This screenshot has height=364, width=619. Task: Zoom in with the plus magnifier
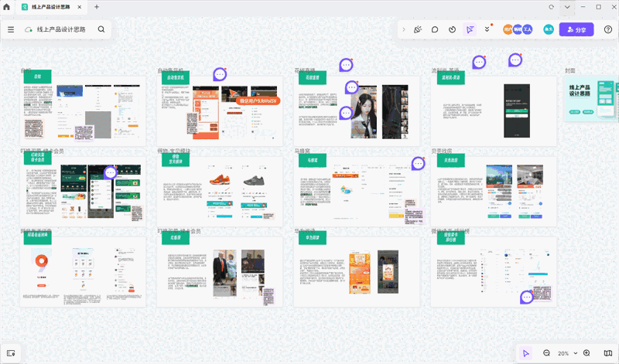point(587,353)
